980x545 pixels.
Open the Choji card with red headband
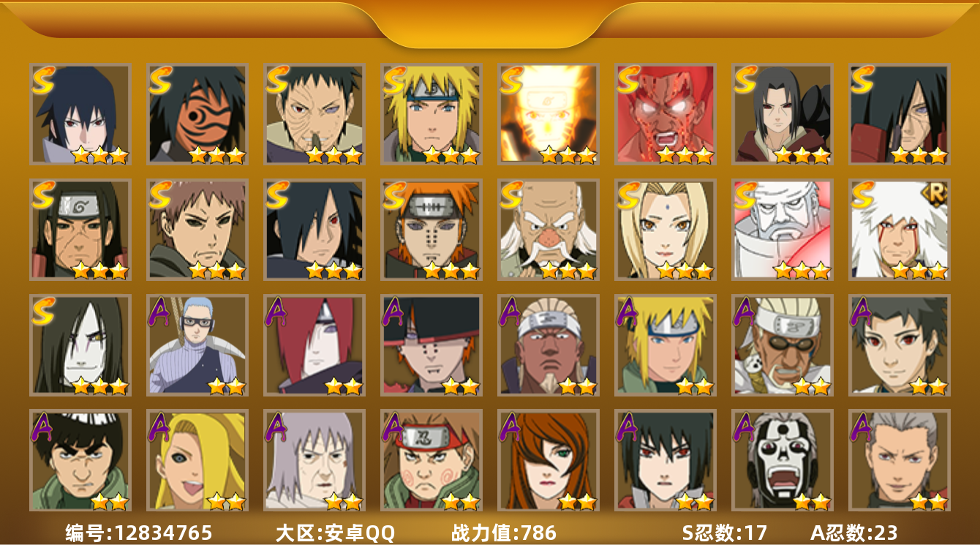pos(431,460)
